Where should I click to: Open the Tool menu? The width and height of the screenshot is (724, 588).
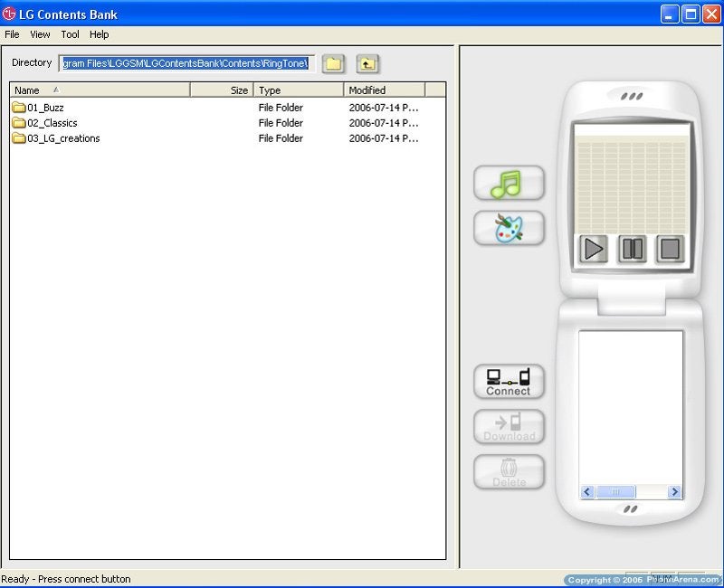(70, 34)
